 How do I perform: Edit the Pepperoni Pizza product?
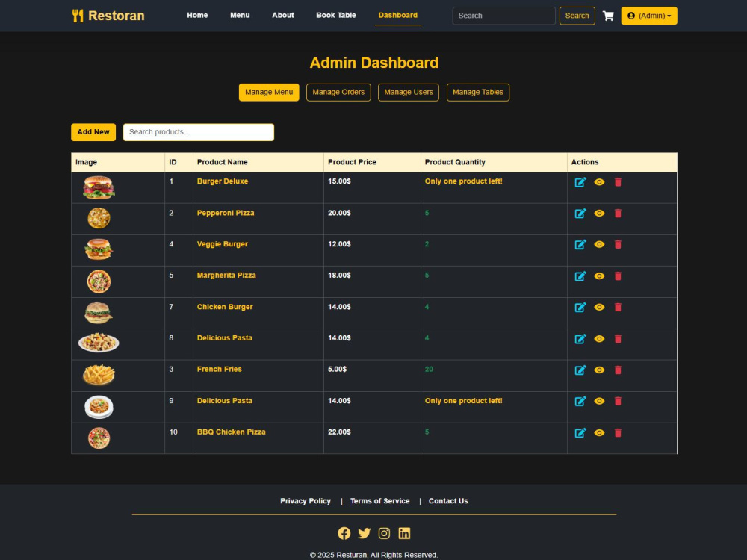[x=580, y=214]
